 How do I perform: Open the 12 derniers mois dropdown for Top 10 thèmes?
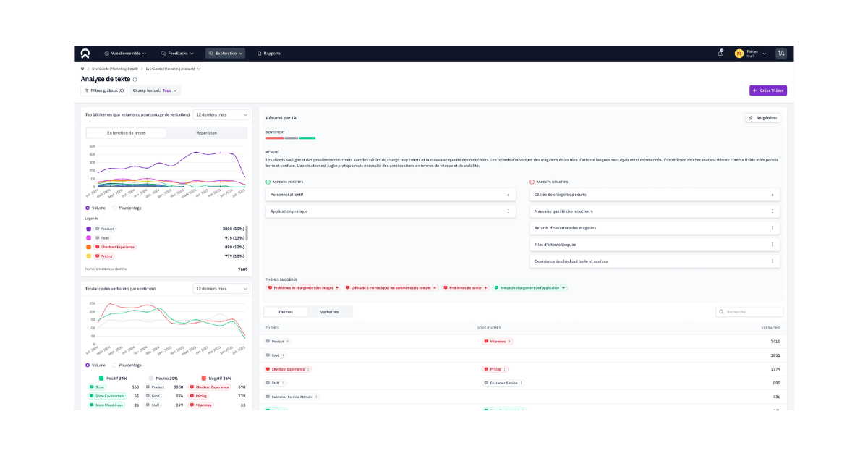pos(221,114)
